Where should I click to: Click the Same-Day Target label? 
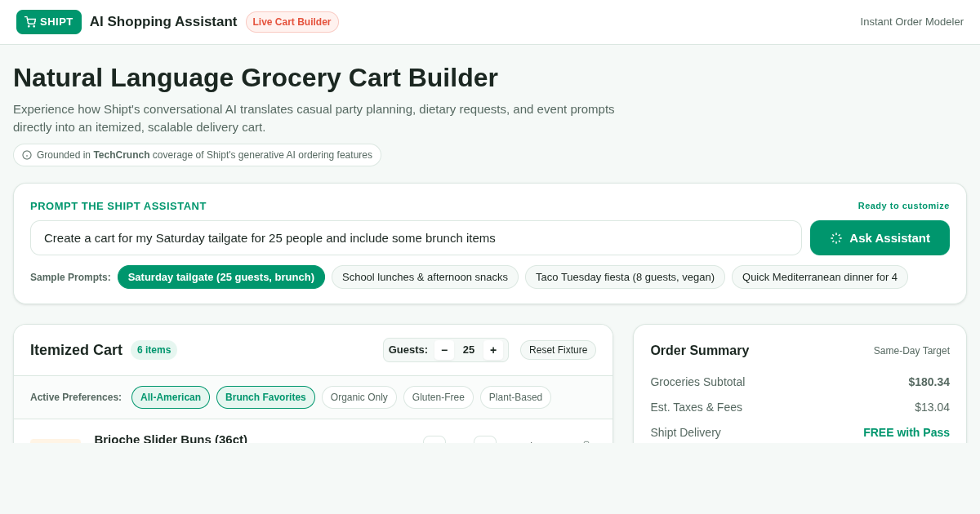911,351
